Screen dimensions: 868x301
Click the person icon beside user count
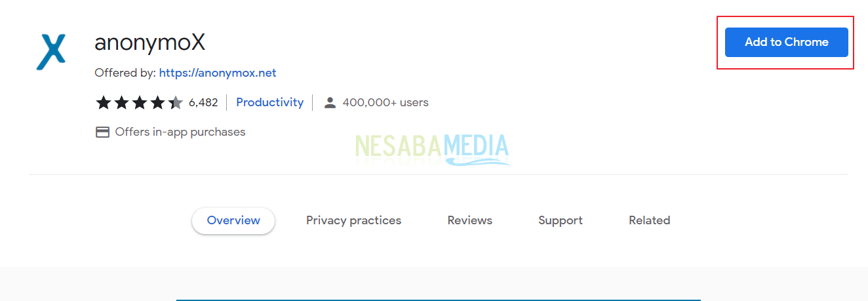click(330, 102)
